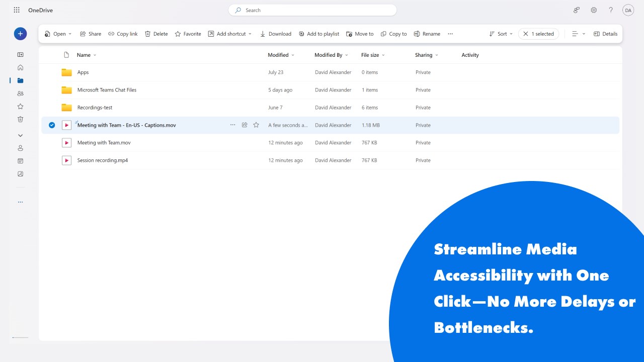644x362 pixels.
Task: Click Share in the toolbar
Action: tap(91, 34)
